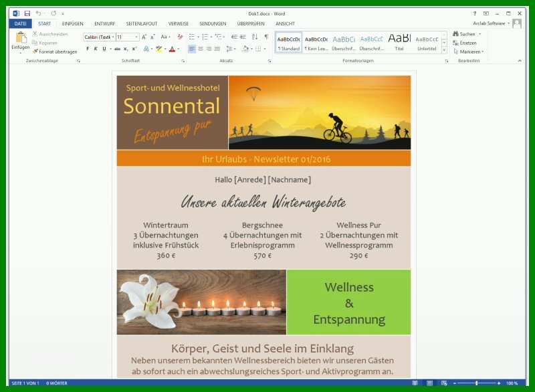Click the Wellness & Entspannung green box

click(348, 302)
